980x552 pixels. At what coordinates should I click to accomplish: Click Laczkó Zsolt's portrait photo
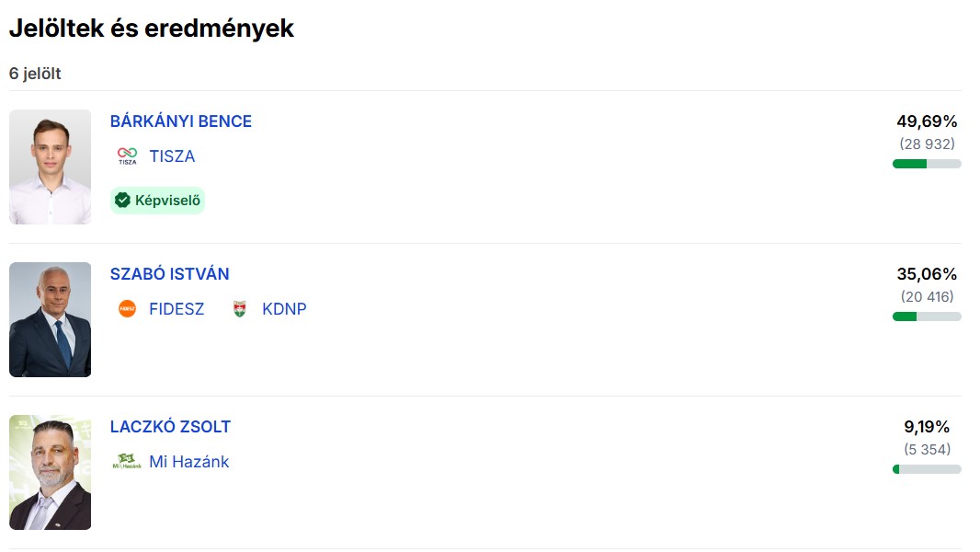tap(51, 472)
